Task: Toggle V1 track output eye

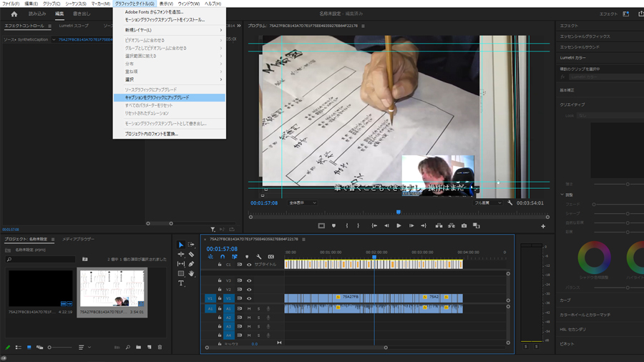Action: click(249, 298)
